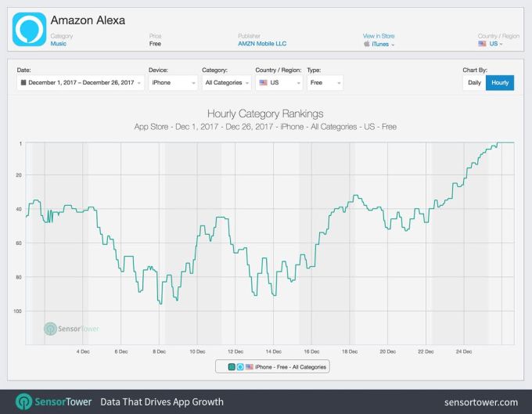Viewport: 532px width, 414px height.
Task: Open the iTunes View in Store menu
Action: [383, 45]
